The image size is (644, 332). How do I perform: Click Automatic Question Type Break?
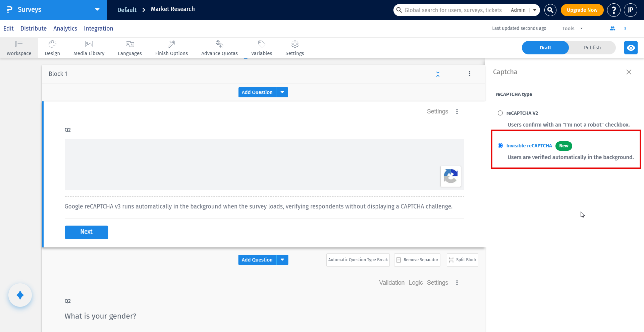[x=358, y=260]
